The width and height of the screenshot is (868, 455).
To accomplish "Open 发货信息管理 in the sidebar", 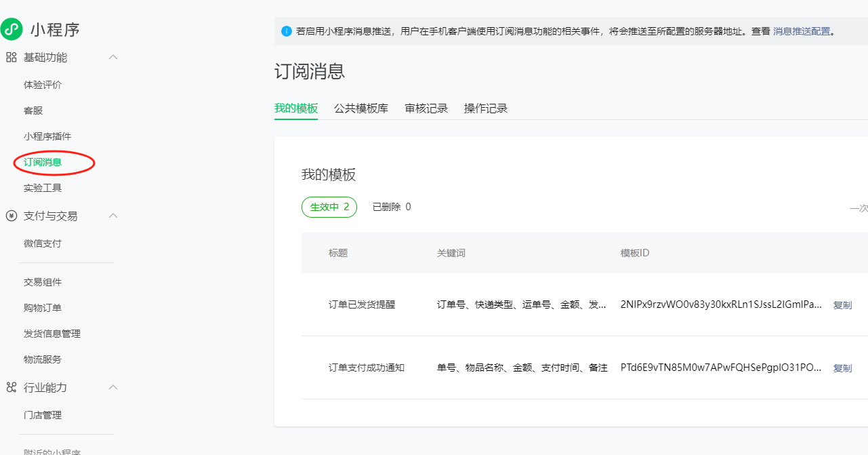I will click(52, 334).
